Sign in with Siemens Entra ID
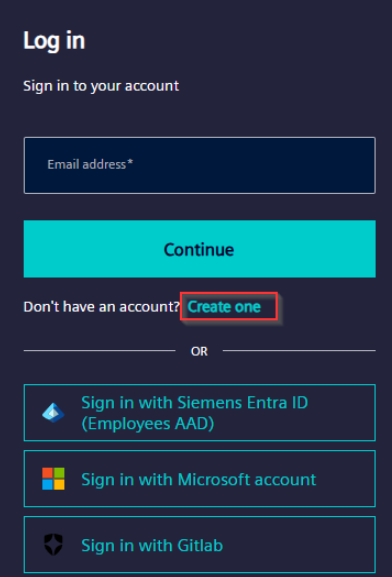This screenshot has width=392, height=577. (x=199, y=413)
